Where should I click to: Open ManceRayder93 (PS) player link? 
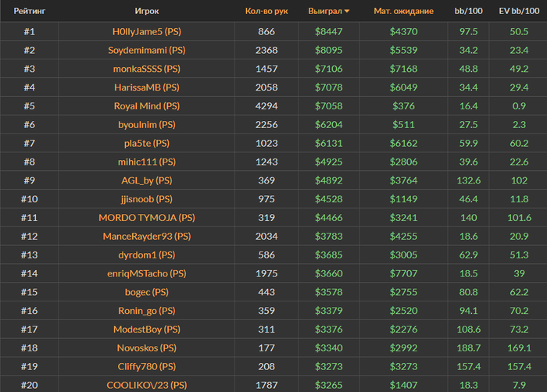(147, 237)
